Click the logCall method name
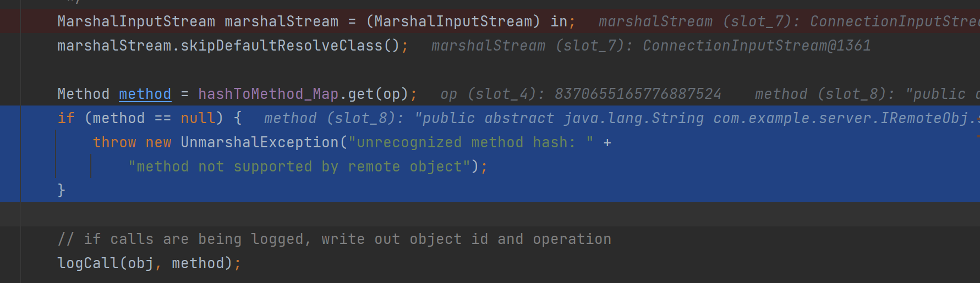The height and width of the screenshot is (283, 980). 87,263
